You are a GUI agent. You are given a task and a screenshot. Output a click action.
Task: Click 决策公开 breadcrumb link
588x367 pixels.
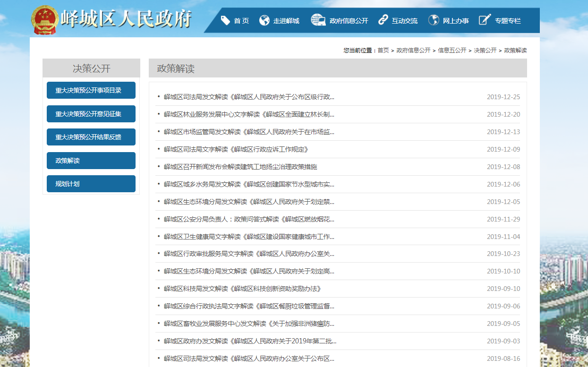(485, 51)
